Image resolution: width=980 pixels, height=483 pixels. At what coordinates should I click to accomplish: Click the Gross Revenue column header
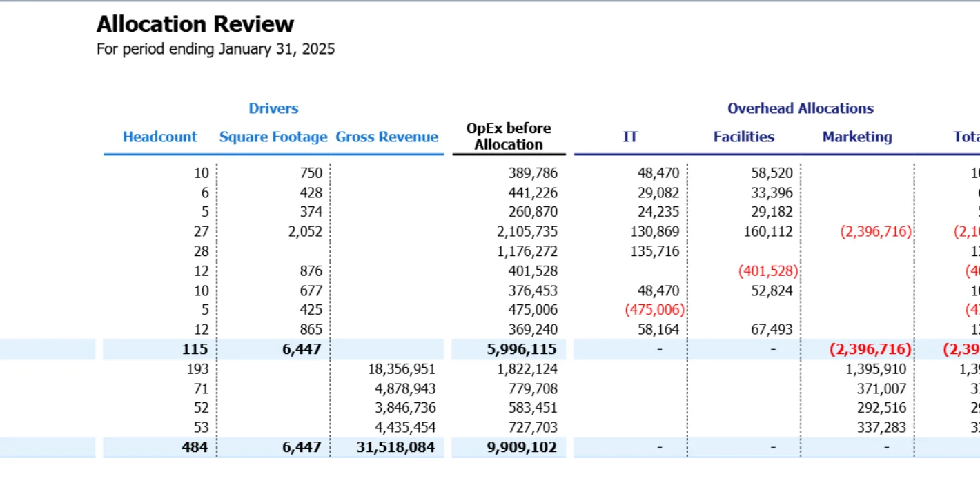click(x=387, y=137)
